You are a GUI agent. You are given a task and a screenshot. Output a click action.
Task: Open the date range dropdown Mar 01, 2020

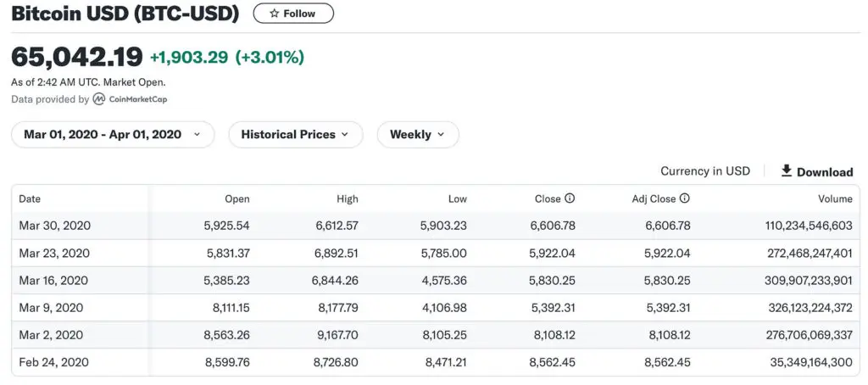tap(113, 135)
